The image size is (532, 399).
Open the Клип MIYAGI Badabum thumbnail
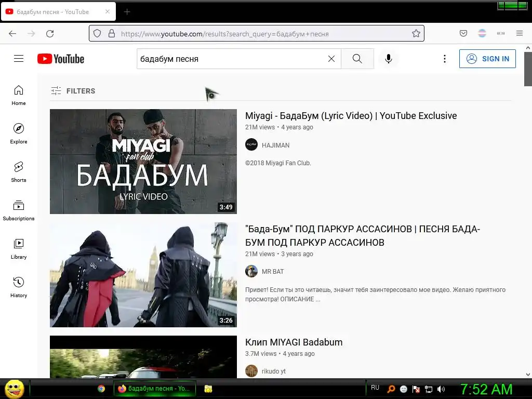click(143, 357)
